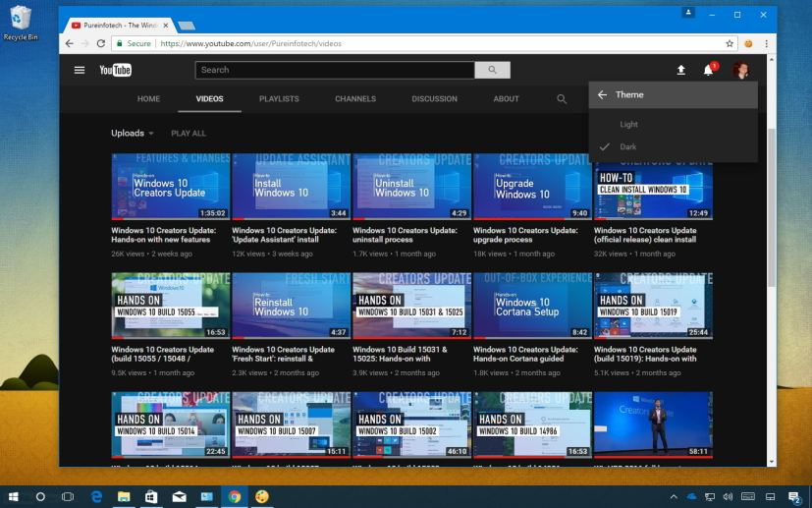Open the Action Center notifications icon
Screen dimensions: 812x508
794,497
